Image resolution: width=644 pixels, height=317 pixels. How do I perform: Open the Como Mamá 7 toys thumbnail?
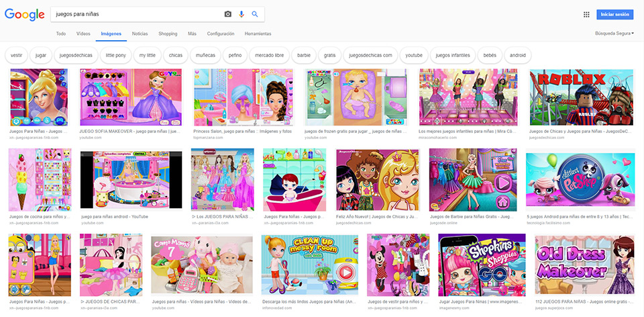[202, 265]
